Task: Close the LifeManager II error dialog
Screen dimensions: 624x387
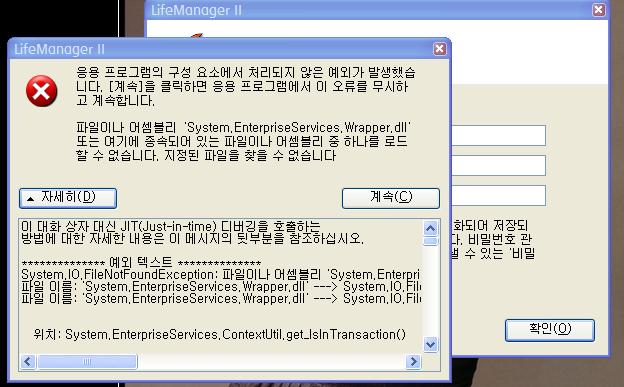Action: point(439,49)
